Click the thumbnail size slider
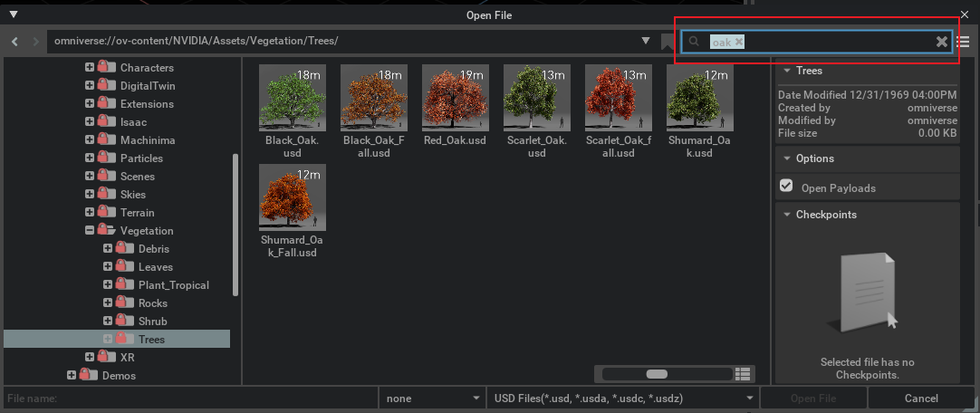The image size is (980, 413). (657, 374)
